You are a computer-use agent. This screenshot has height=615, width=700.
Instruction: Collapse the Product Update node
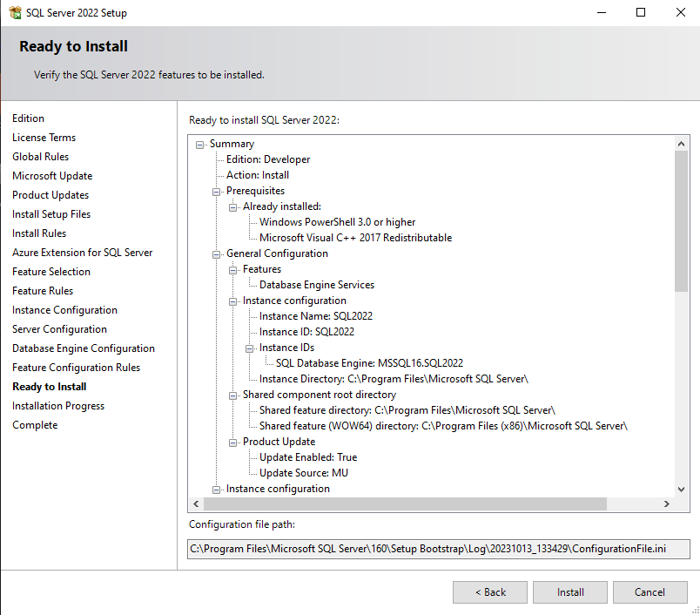(x=233, y=442)
